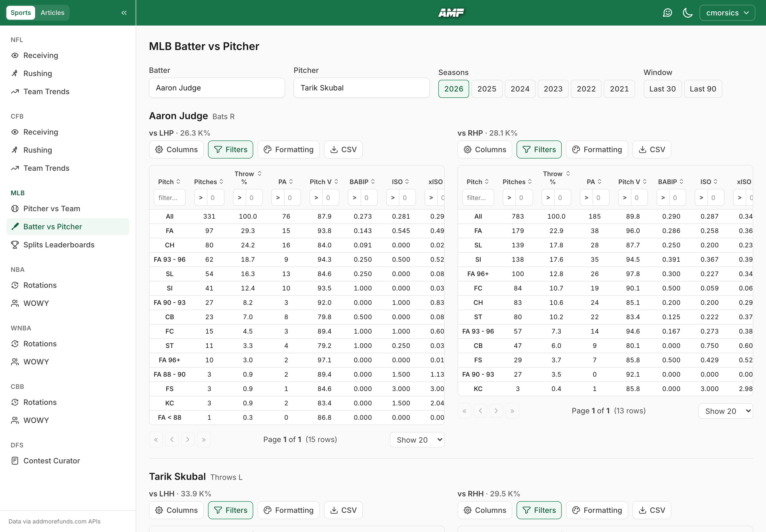Select the Sports tab
The width and height of the screenshot is (766, 532).
(21, 13)
